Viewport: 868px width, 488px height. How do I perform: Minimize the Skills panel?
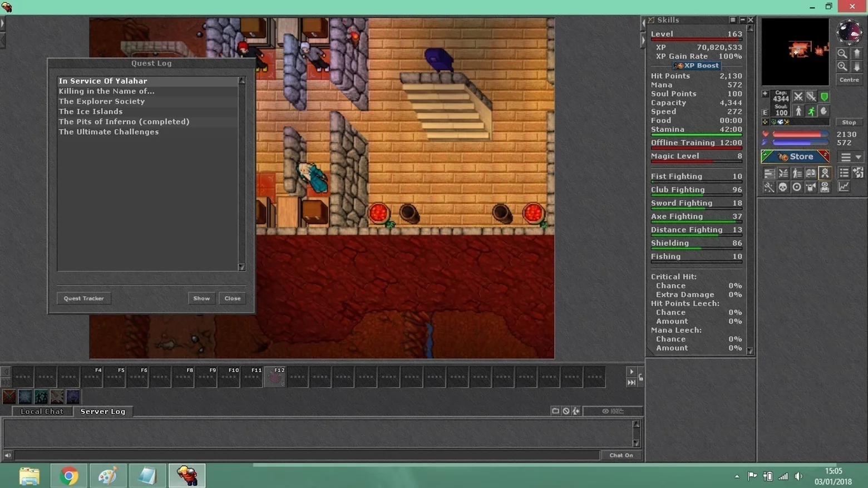click(x=742, y=20)
